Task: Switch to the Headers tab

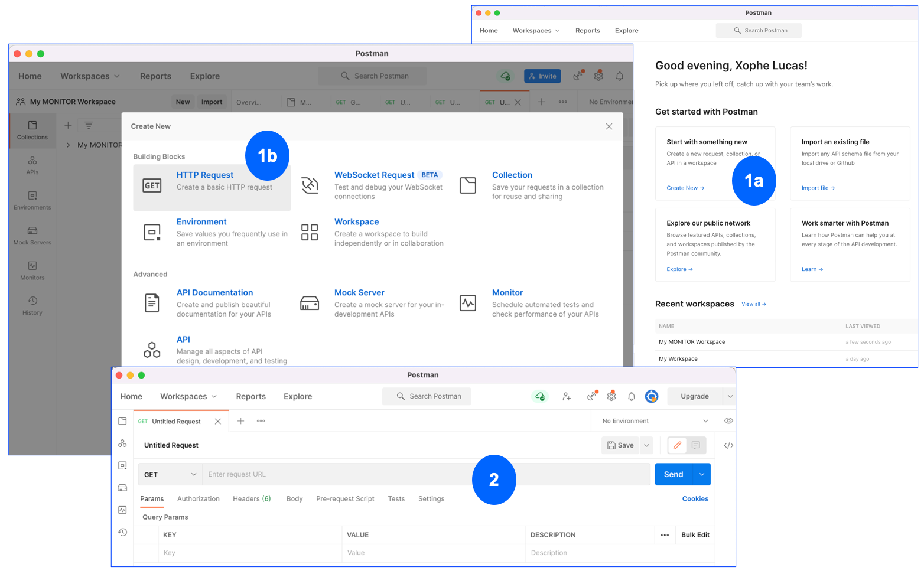Action: tap(252, 499)
